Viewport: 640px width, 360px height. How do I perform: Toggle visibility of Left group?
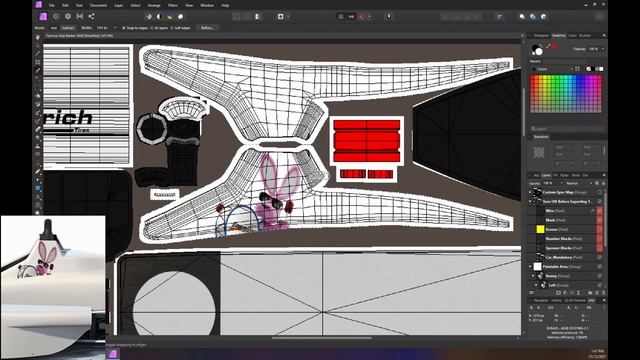tap(600, 285)
